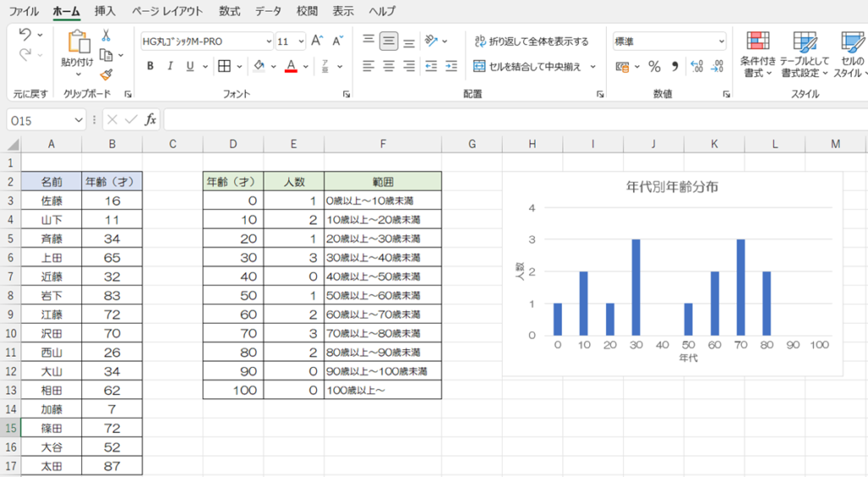This screenshot has height=477, width=868.
Task: Expand the Name Box dropdown arrow
Action: [x=79, y=120]
